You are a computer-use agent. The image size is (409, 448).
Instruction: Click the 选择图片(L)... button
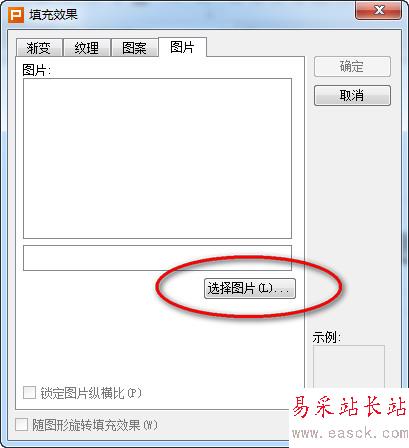[x=250, y=289]
